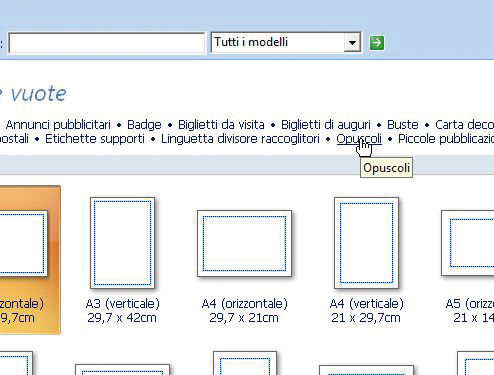Click the green arrow search button

tap(377, 43)
